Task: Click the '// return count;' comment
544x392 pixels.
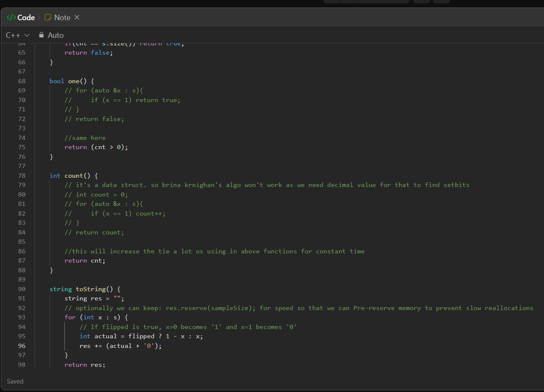Action: pos(94,232)
